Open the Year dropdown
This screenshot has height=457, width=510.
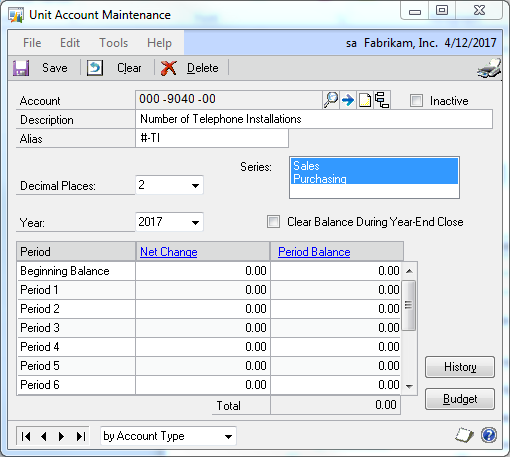pyautogui.click(x=195, y=222)
